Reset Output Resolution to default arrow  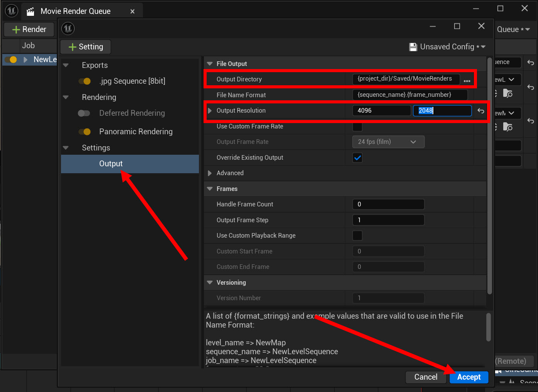(x=481, y=111)
